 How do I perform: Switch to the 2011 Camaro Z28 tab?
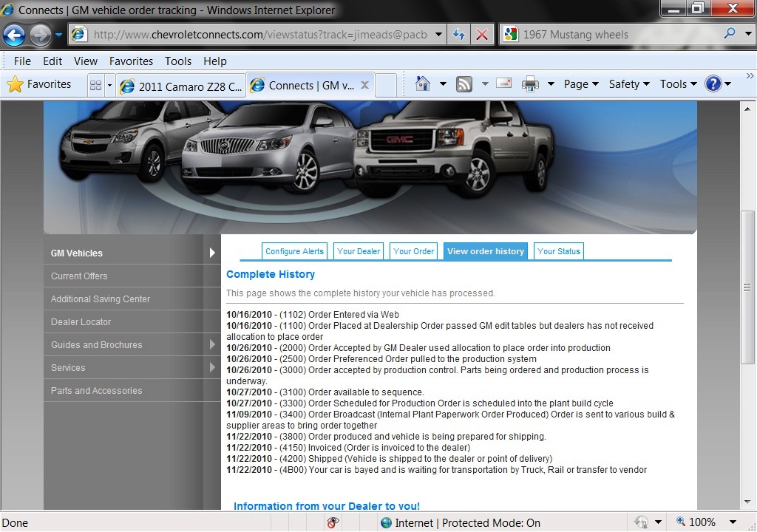[x=181, y=86]
